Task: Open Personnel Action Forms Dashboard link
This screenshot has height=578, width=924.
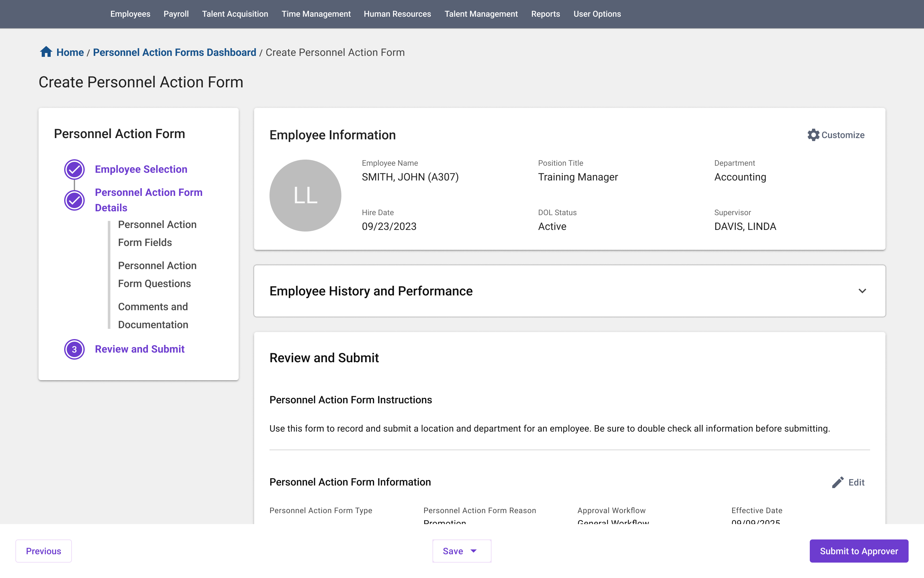Action: coord(175,52)
